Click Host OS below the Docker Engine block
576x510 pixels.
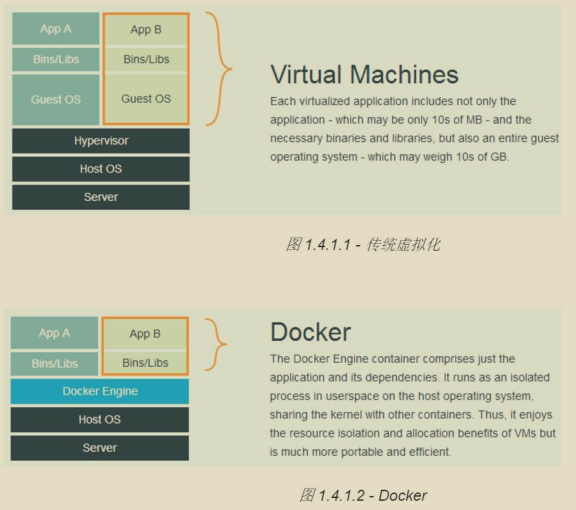100,420
